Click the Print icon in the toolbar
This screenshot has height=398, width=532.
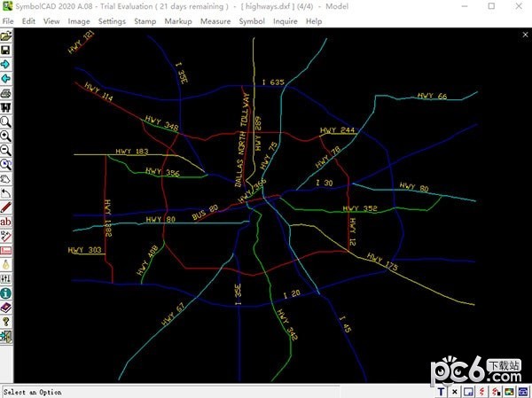[6, 93]
